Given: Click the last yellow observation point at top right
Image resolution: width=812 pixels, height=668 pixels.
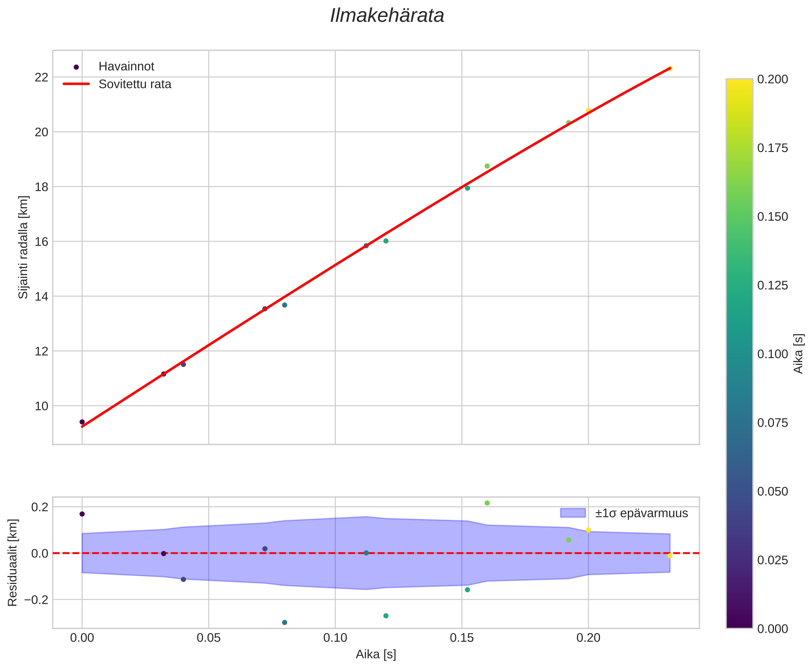Looking at the screenshot, I should click(670, 68).
